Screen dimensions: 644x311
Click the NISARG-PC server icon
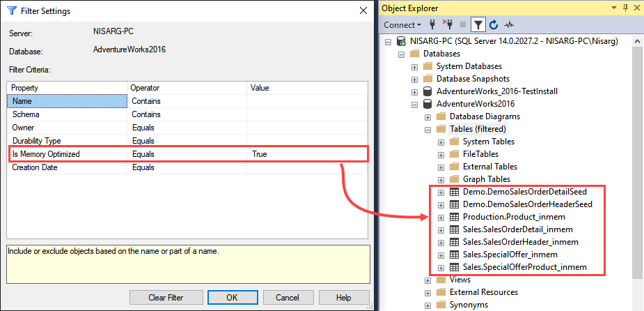click(x=401, y=41)
